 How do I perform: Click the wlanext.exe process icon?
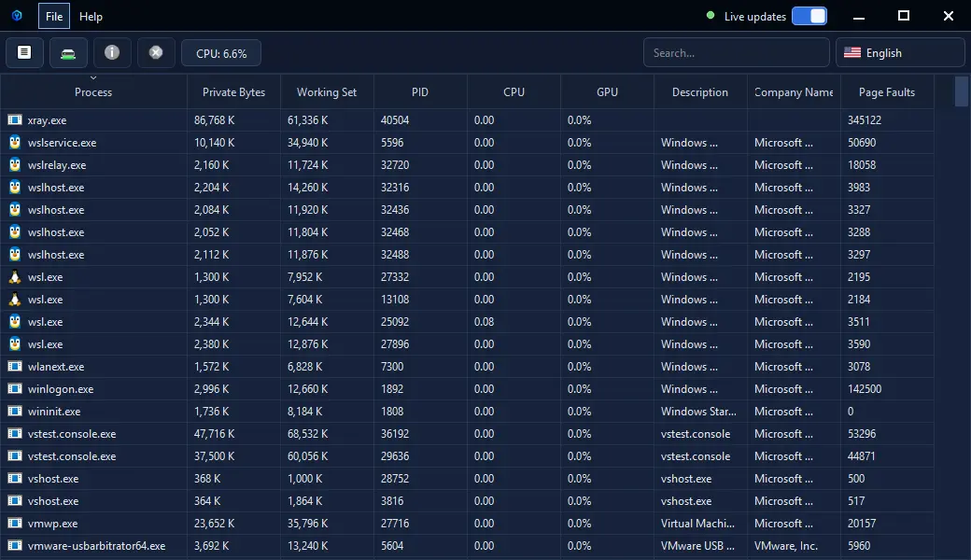pos(15,366)
